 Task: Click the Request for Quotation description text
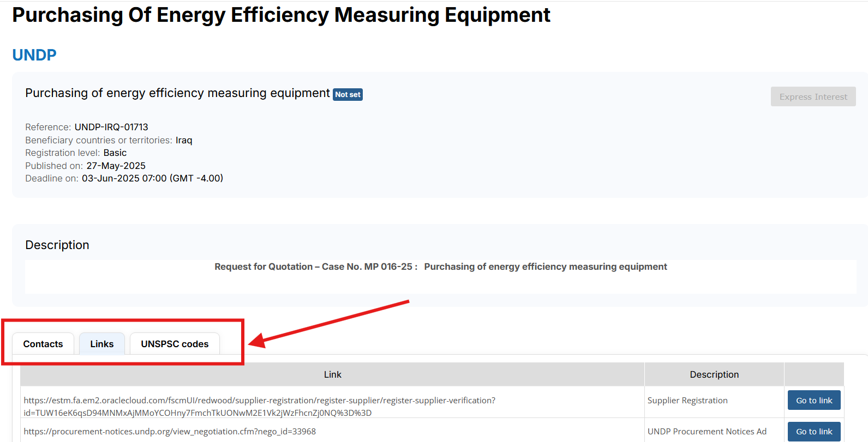click(x=441, y=267)
